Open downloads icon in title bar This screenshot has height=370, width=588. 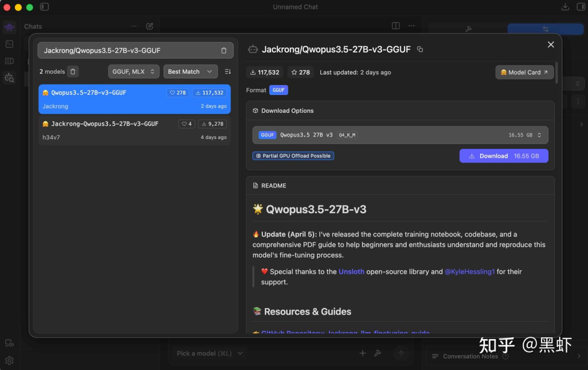565,7
